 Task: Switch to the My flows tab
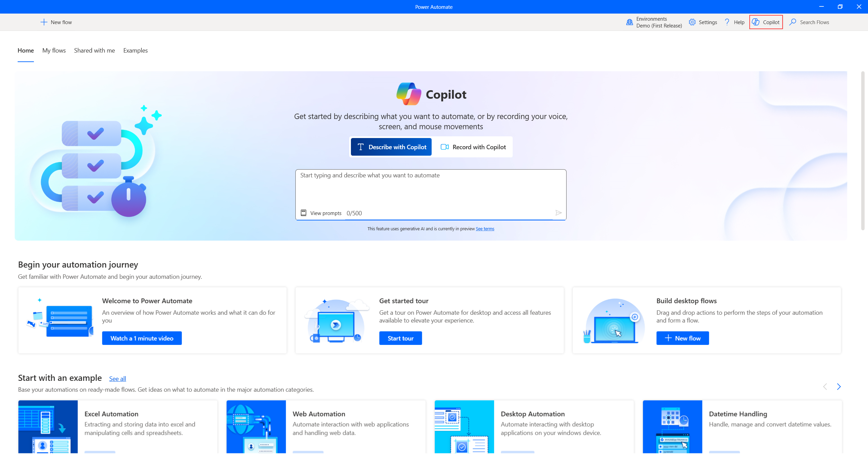pos(54,50)
